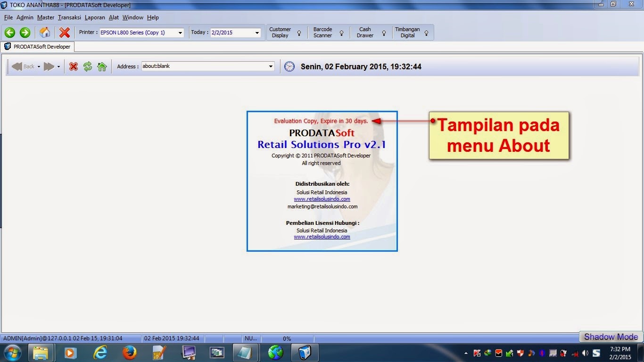Launch Firefox from taskbar
Image resolution: width=644 pixels, height=362 pixels.
tap(129, 353)
